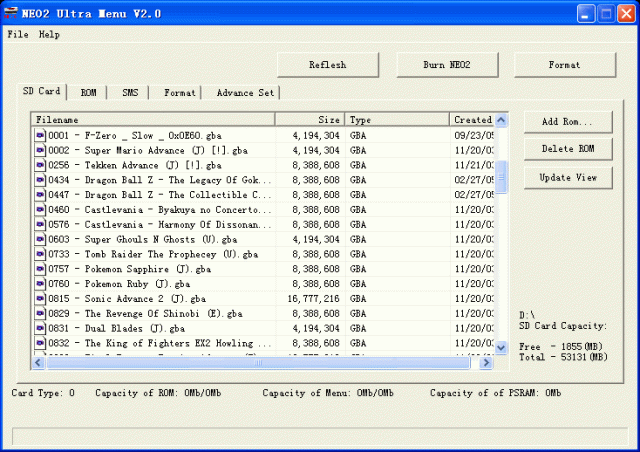The image size is (640, 452).
Task: Click the 16,777,216 size cell of Sonic Advance 2
Action: click(x=313, y=298)
